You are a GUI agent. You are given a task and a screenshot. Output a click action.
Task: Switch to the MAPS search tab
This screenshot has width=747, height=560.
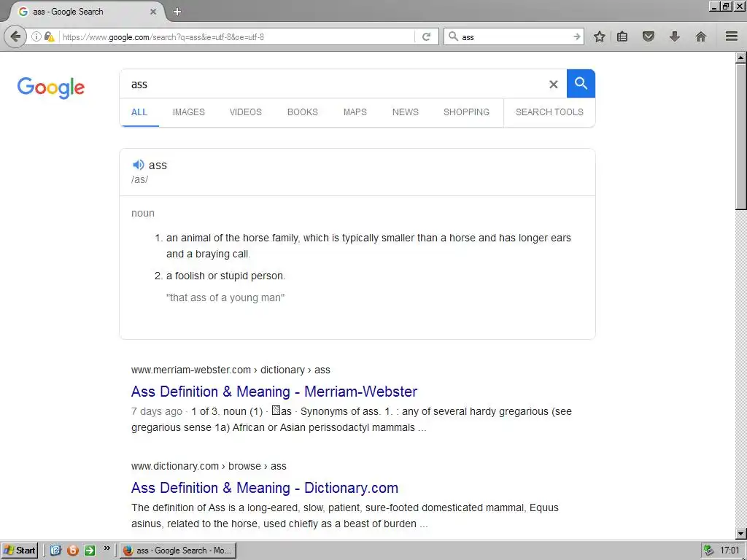(355, 112)
